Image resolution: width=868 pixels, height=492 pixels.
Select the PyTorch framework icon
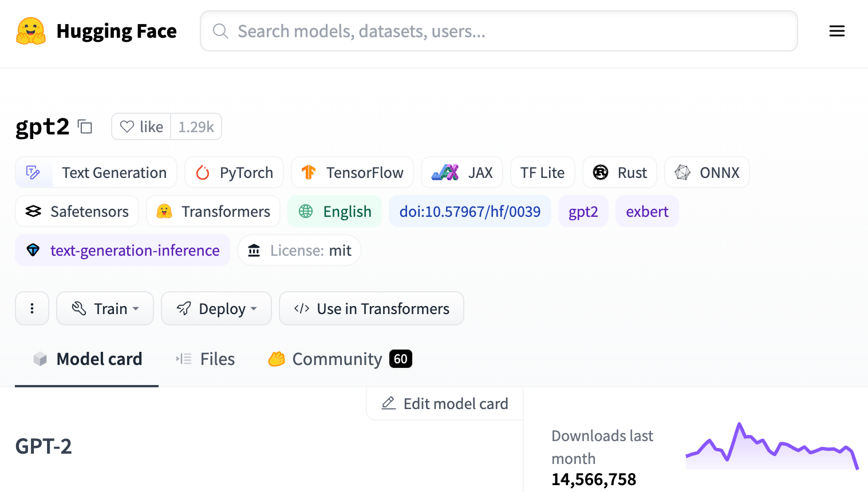(202, 172)
